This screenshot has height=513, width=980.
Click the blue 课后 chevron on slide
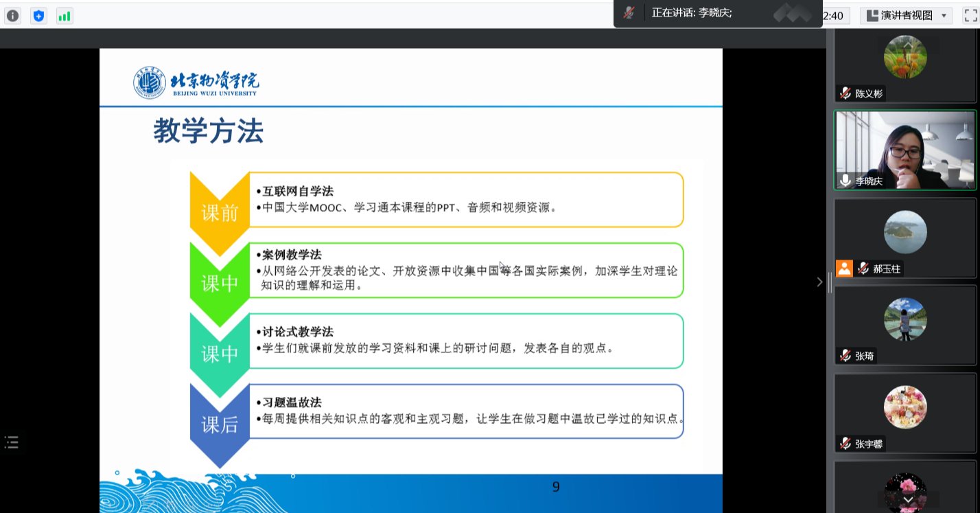[x=220, y=424]
